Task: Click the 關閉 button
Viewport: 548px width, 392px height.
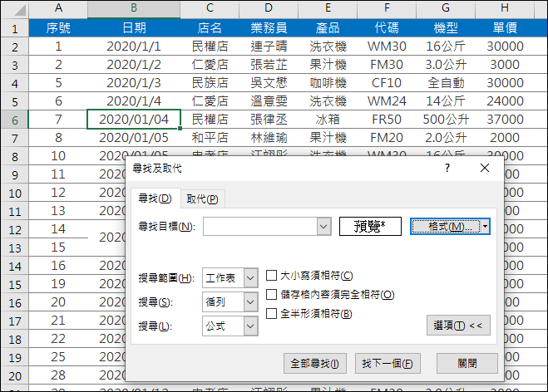Action: pyautogui.click(x=467, y=364)
